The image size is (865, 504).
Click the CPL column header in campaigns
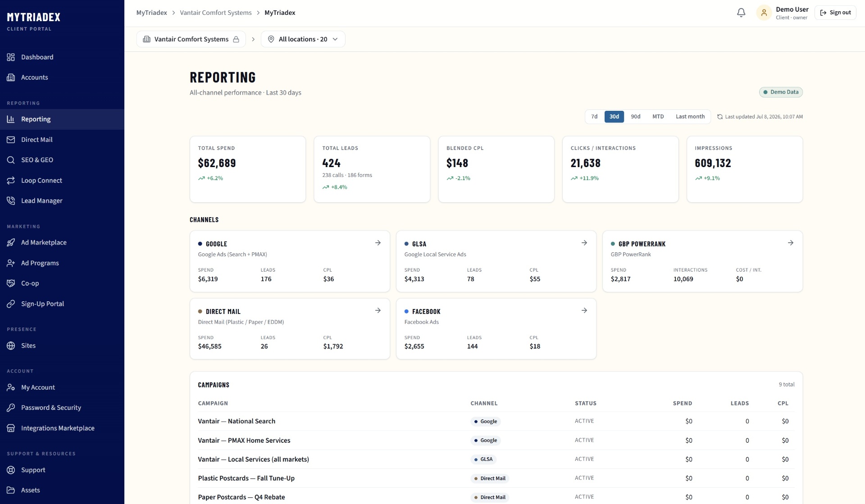[783, 404]
